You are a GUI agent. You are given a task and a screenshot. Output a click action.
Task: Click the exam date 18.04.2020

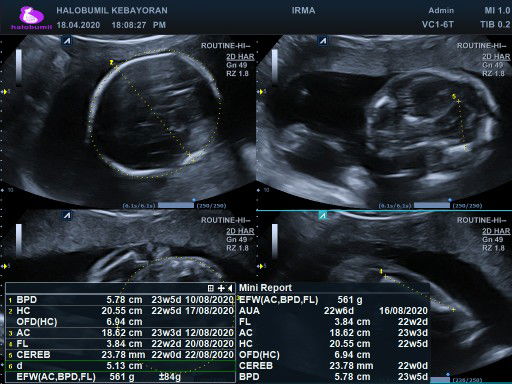coord(78,25)
